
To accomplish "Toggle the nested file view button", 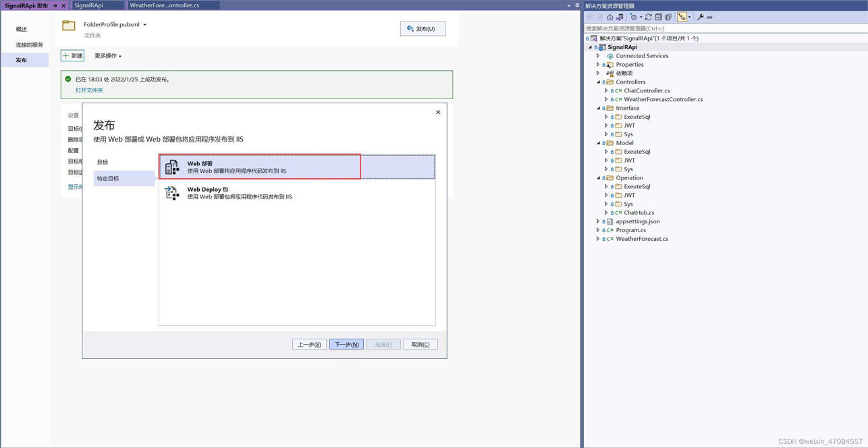I will (x=682, y=17).
